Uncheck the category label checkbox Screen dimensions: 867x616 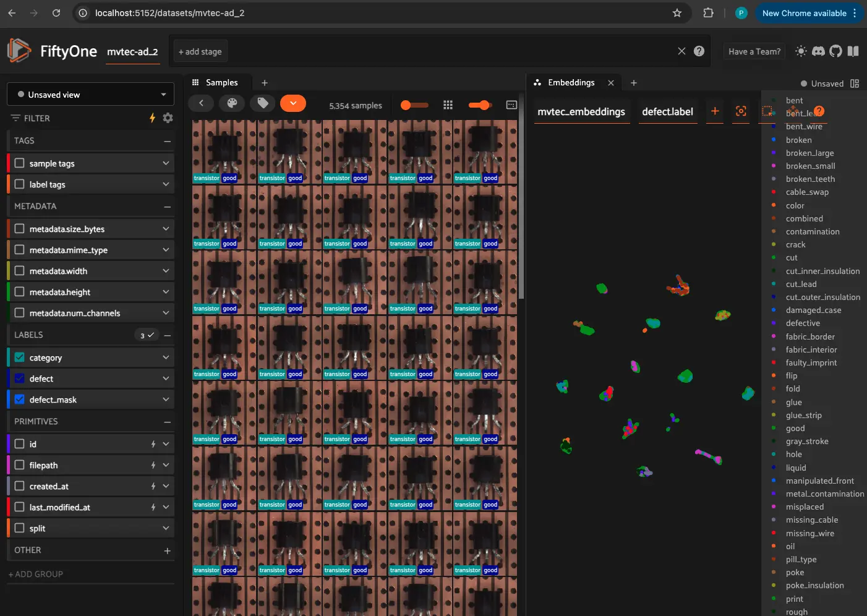coord(20,357)
